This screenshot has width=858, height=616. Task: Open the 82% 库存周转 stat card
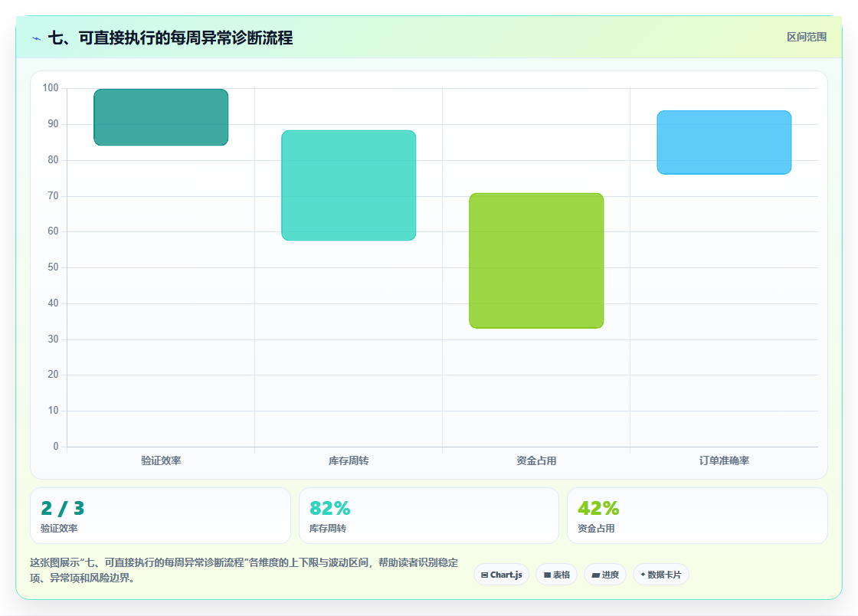click(428, 516)
